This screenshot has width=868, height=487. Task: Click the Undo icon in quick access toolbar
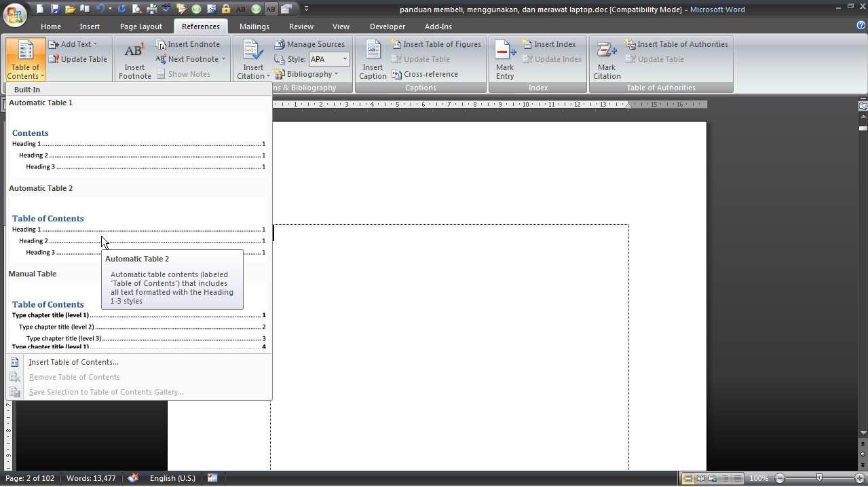pos(100,9)
